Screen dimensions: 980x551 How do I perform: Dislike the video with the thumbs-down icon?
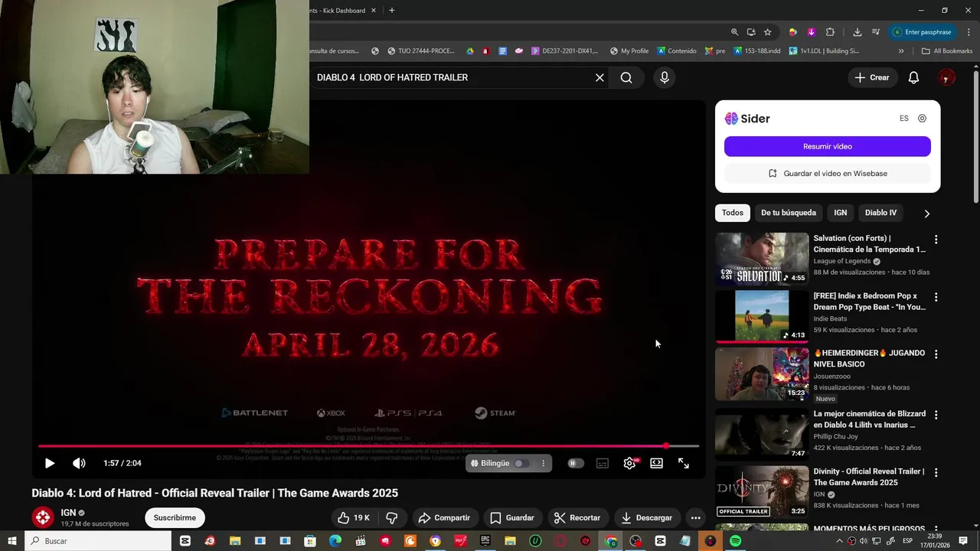[392, 518]
